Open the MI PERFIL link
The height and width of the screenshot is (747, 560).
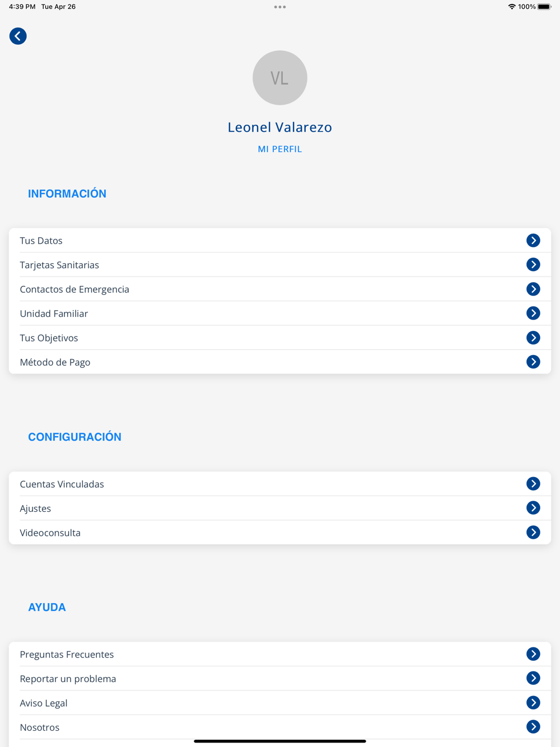[280, 149]
